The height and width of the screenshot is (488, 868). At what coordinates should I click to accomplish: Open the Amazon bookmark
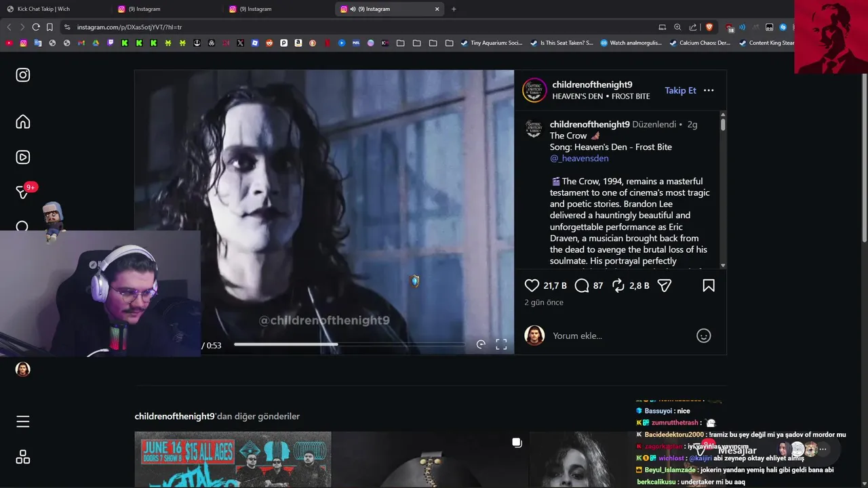click(x=298, y=43)
